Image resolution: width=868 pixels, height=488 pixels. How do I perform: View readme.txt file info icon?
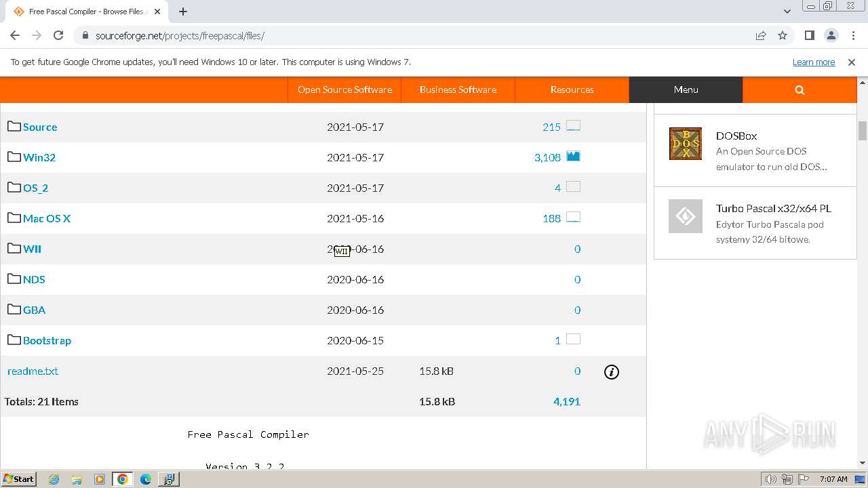point(612,371)
